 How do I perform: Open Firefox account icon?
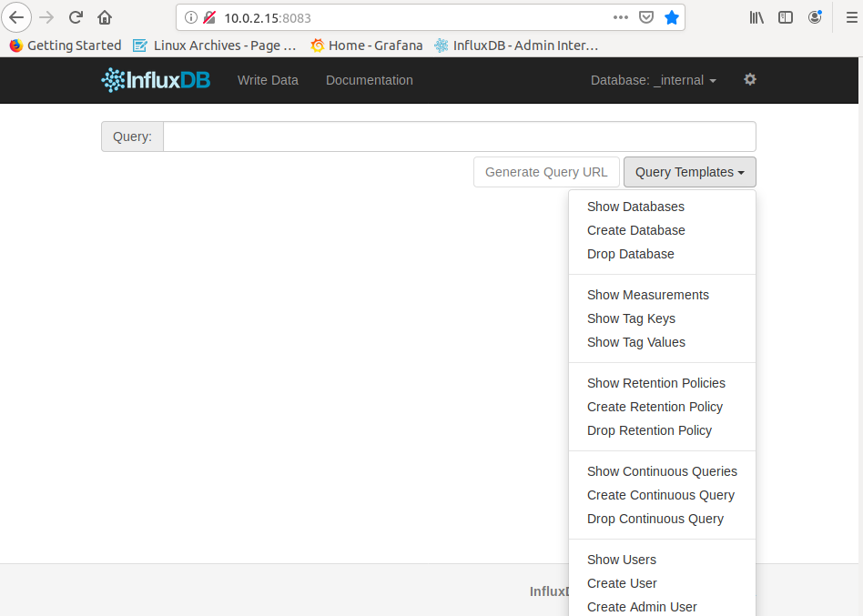tap(815, 17)
